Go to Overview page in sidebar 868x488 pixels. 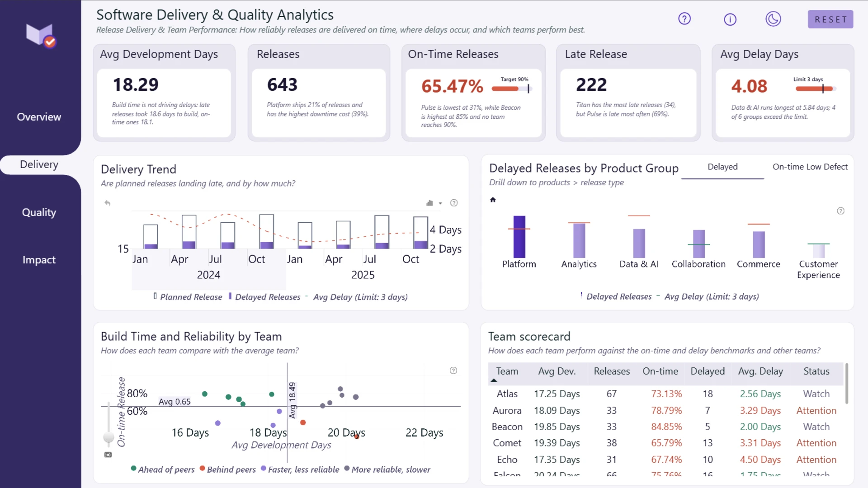(39, 117)
